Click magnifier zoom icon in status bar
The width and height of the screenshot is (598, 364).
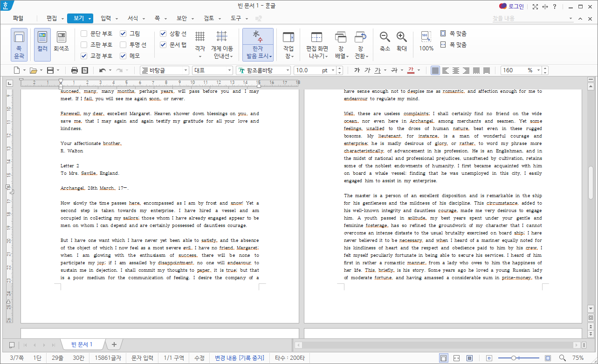point(562,358)
